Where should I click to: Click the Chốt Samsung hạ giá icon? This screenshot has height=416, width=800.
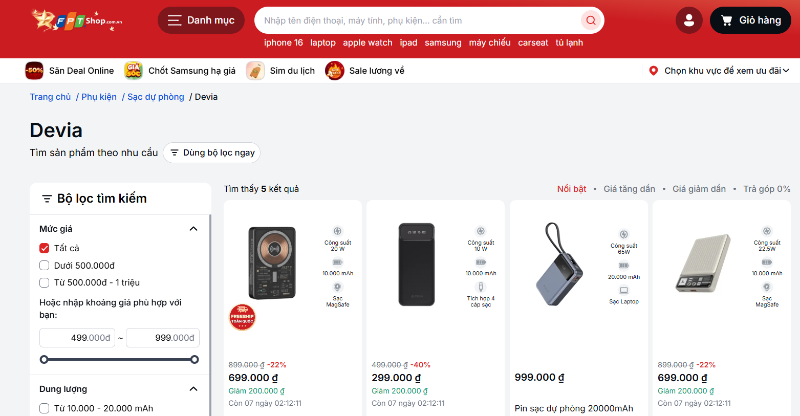point(133,70)
